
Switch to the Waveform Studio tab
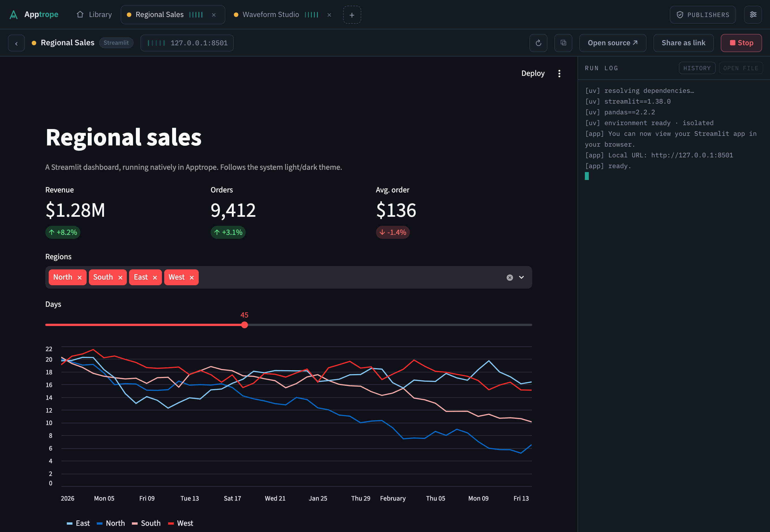coord(270,15)
